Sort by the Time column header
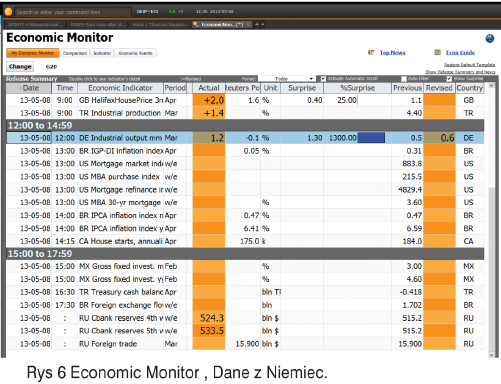Image resolution: width=501 pixels, height=384 pixels. pyautogui.click(x=65, y=88)
